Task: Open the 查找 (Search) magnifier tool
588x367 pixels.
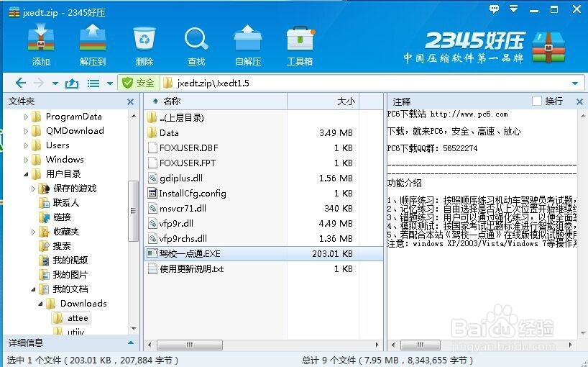Action: [x=196, y=45]
